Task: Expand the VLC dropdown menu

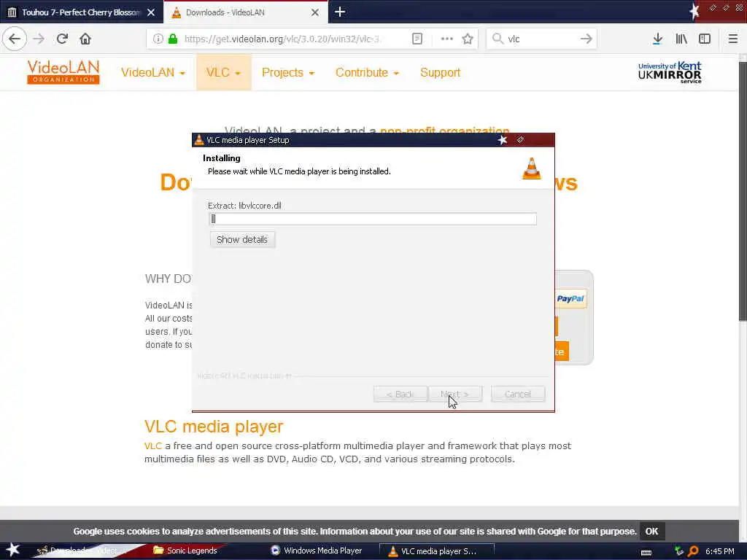Action: click(x=223, y=72)
